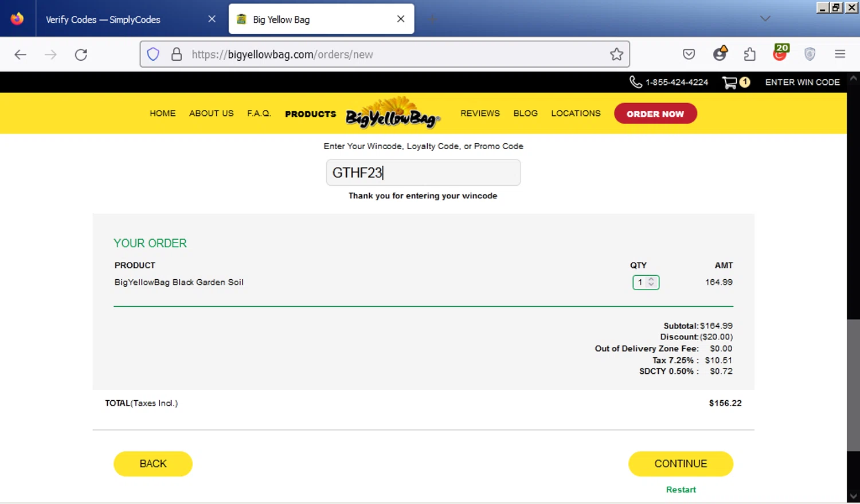This screenshot has width=860, height=504.
Task: Click the red ORDER NOW button
Action: tap(655, 114)
